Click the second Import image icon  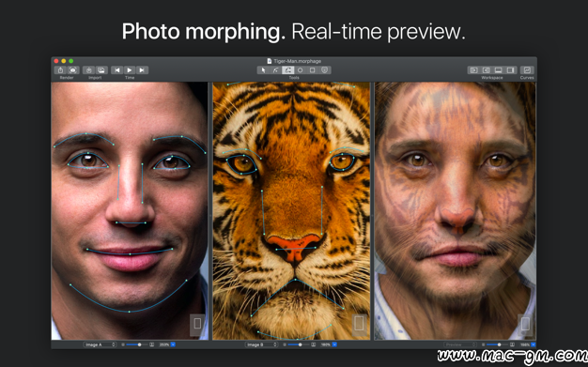click(x=101, y=70)
